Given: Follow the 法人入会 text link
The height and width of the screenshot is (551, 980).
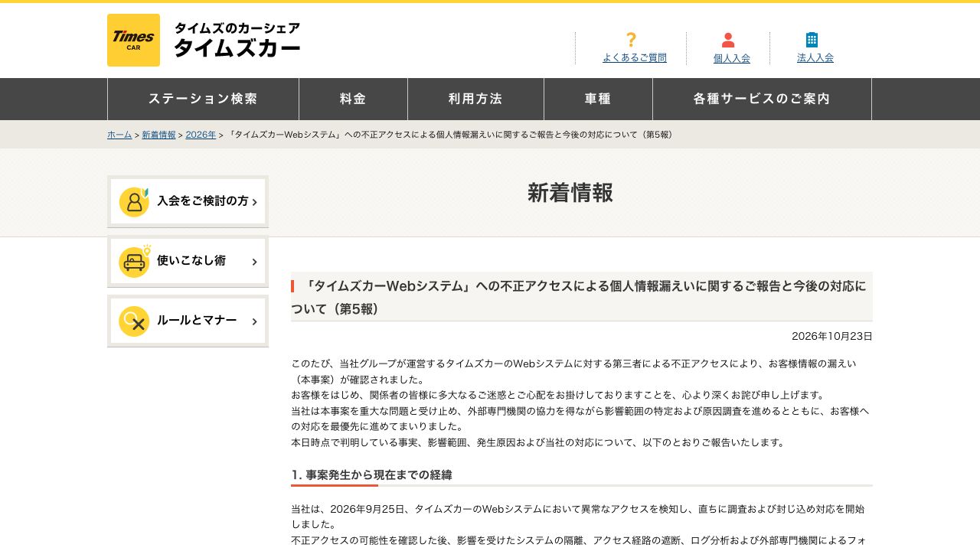Looking at the screenshot, I should (815, 57).
